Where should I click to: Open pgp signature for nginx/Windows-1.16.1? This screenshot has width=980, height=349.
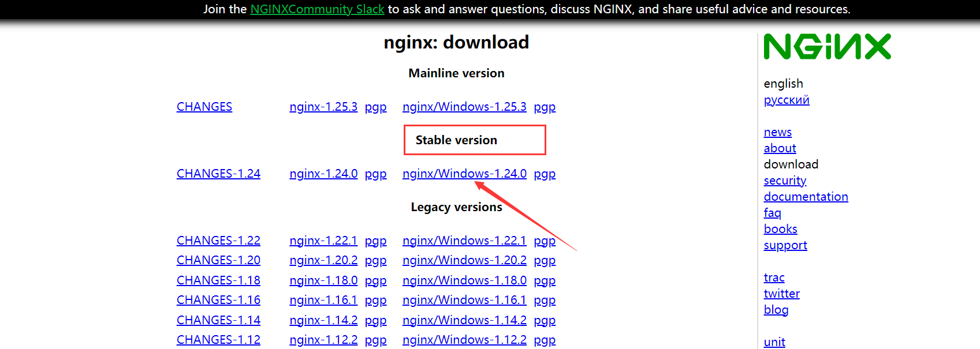click(x=545, y=301)
